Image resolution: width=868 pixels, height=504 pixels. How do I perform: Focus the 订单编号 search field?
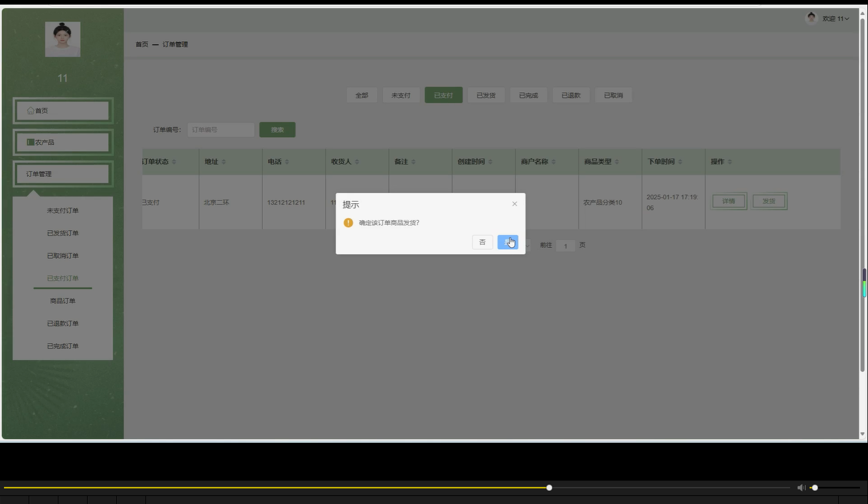click(221, 129)
